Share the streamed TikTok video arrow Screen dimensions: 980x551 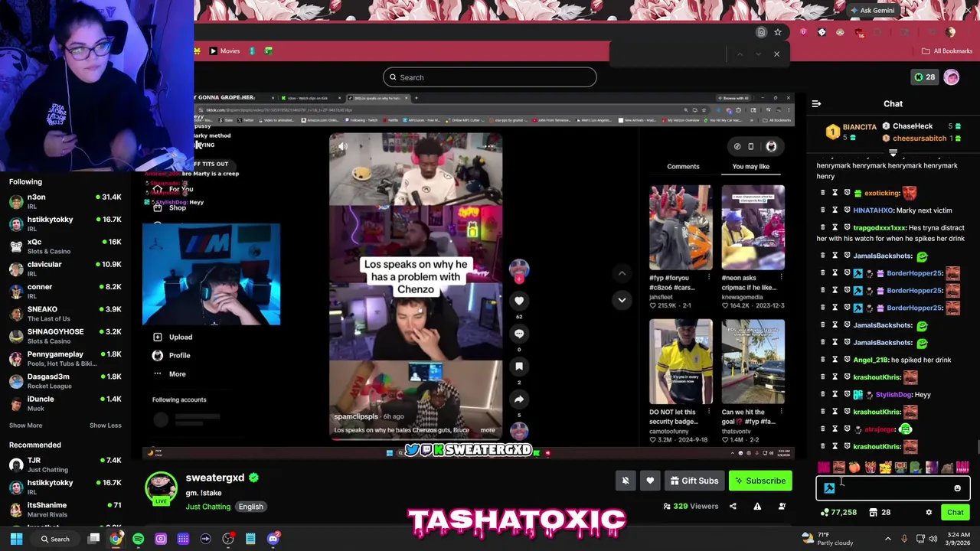519,399
